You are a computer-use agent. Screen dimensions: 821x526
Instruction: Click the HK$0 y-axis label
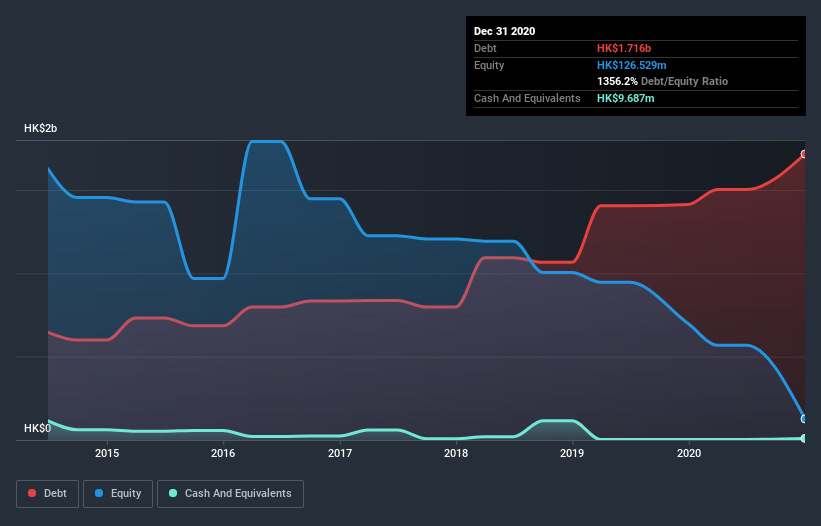pyautogui.click(x=37, y=428)
